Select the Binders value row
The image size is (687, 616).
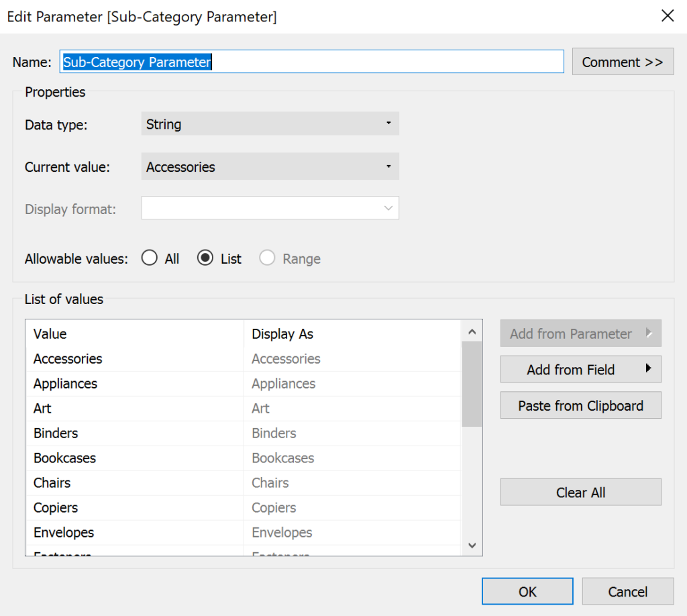(56, 433)
